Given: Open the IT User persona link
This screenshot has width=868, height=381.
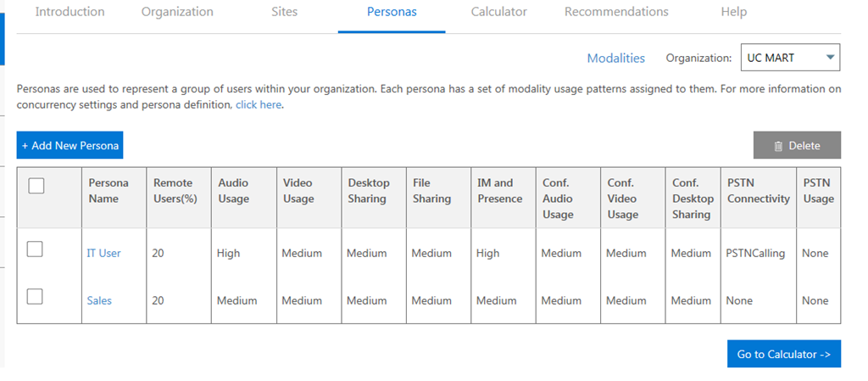Looking at the screenshot, I should pos(103,253).
